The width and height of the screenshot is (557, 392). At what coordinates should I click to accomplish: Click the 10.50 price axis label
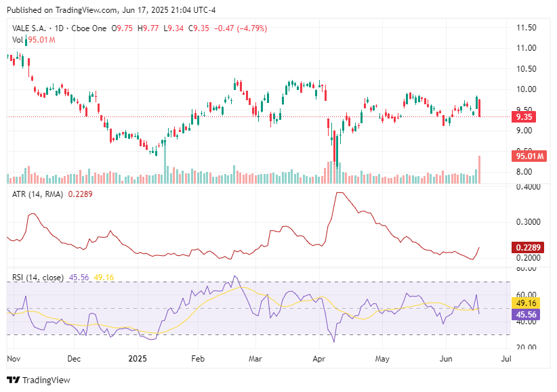click(526, 69)
